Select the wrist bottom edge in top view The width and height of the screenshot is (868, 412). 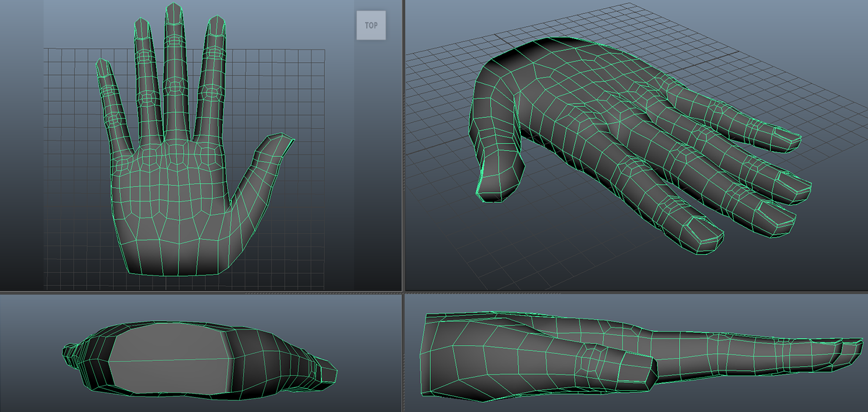coord(174,273)
